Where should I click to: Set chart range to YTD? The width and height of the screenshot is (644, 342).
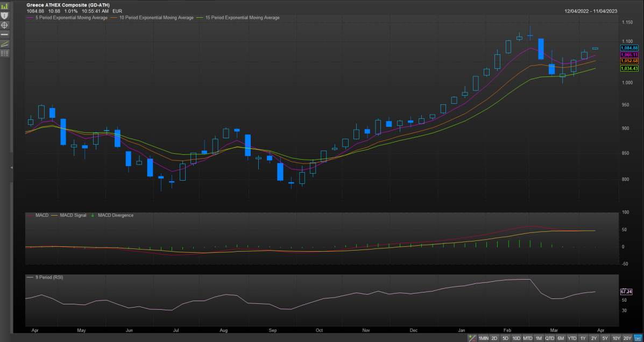click(x=572, y=338)
